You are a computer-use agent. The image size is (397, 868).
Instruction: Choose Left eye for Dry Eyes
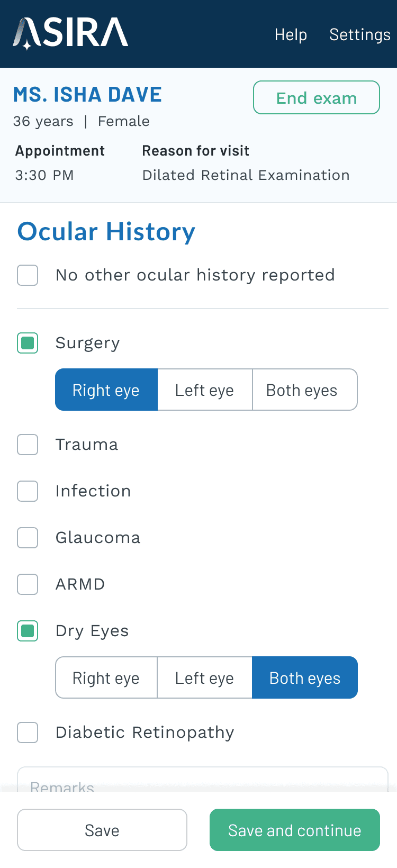point(205,678)
